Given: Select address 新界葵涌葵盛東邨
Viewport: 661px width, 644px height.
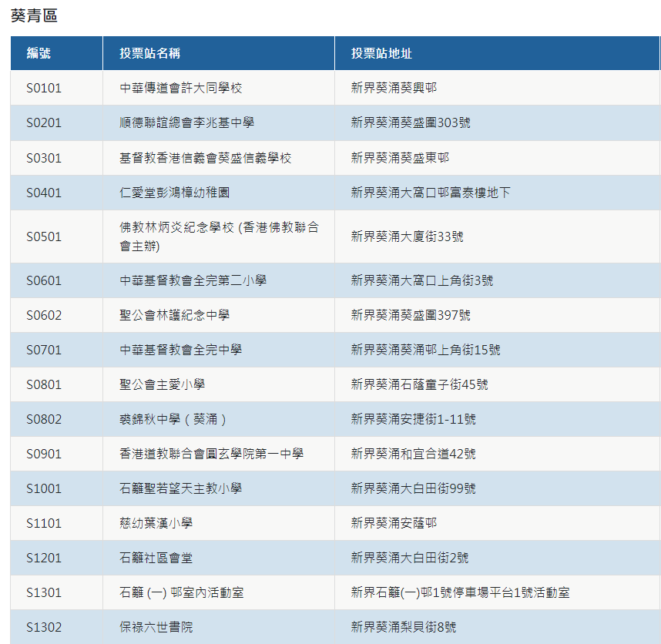Looking at the screenshot, I should (400, 158).
